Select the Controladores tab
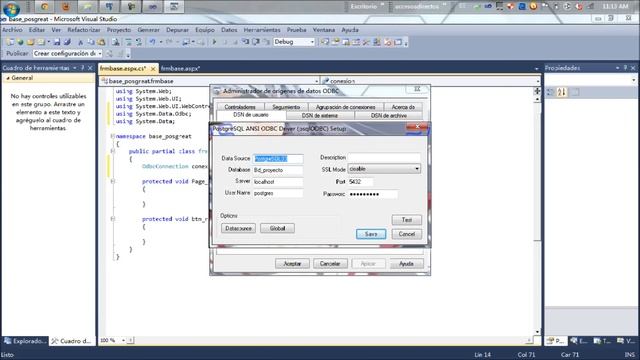640x360 pixels. (240, 107)
